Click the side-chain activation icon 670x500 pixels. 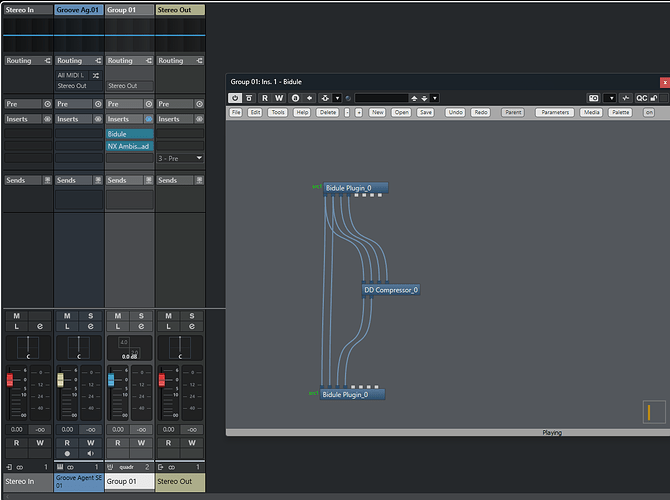pos(325,98)
